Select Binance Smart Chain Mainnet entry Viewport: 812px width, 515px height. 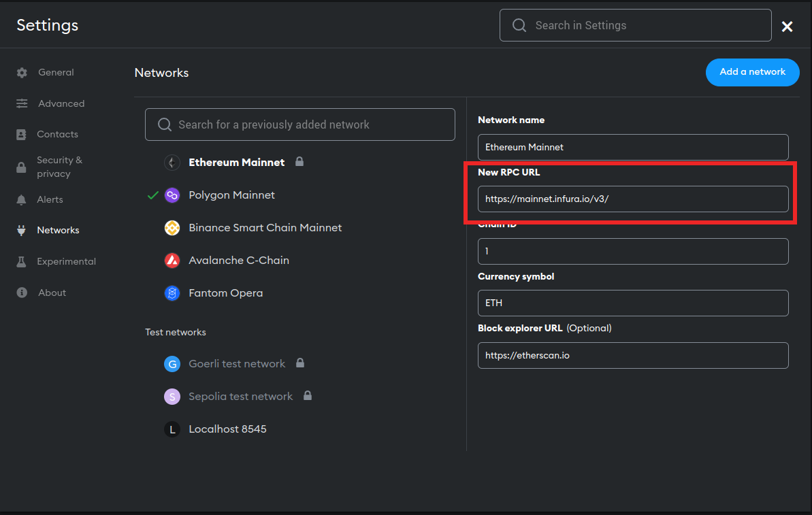(265, 228)
